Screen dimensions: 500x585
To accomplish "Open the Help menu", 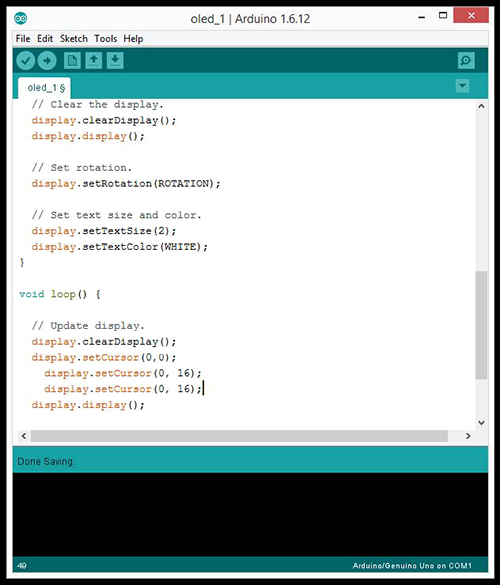I will [x=133, y=38].
